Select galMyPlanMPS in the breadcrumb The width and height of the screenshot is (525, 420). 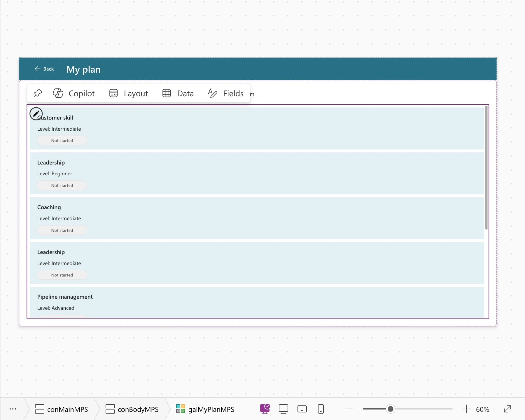click(205, 409)
